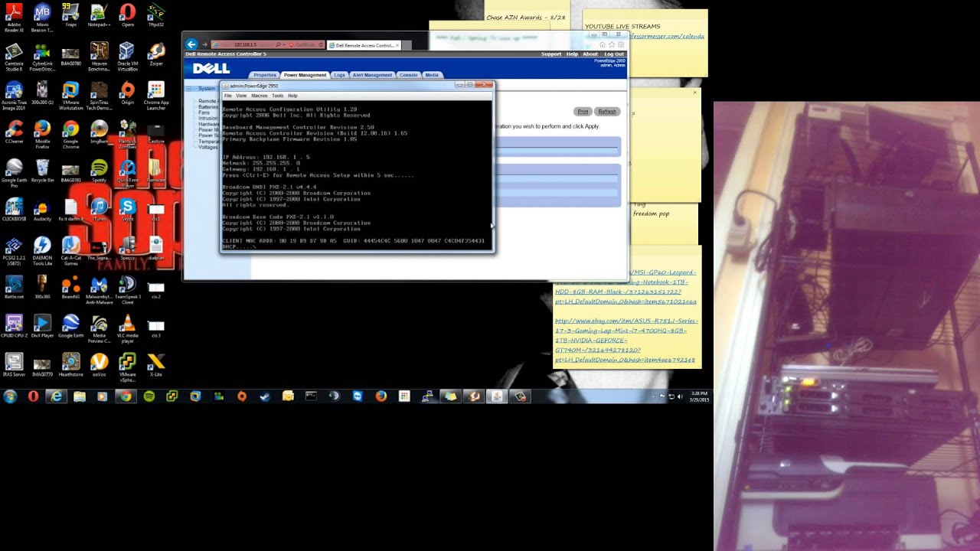
Task: Launch CPUID CPU-Z desktop icon
Action: [x=14, y=326]
